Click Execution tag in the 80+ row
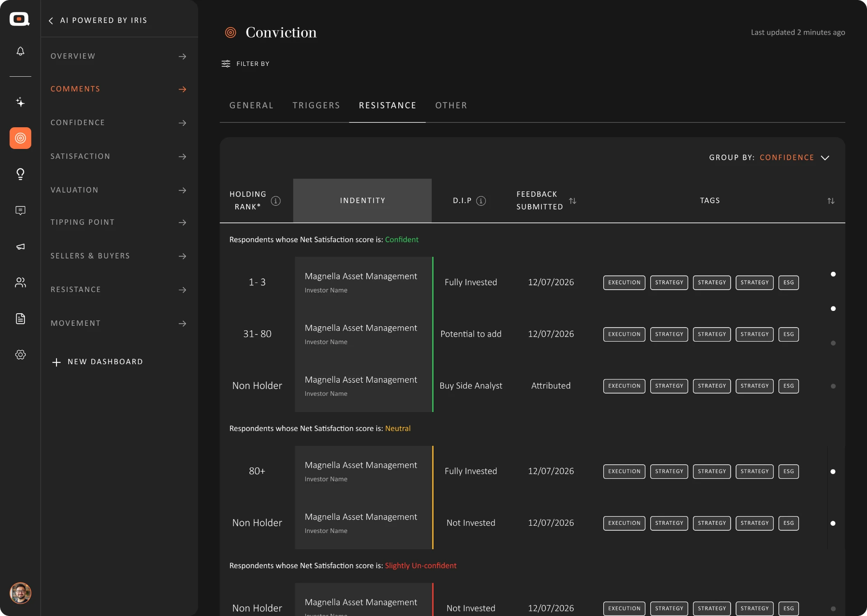 pyautogui.click(x=624, y=472)
